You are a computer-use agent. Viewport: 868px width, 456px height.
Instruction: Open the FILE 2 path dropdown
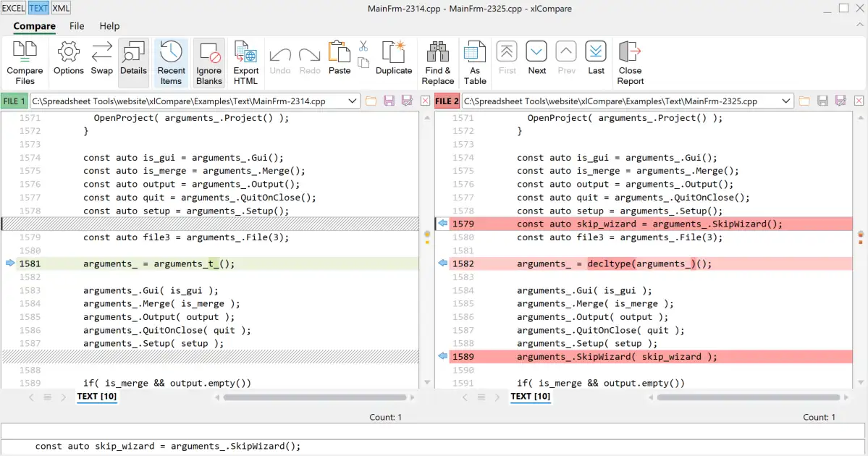click(791, 101)
